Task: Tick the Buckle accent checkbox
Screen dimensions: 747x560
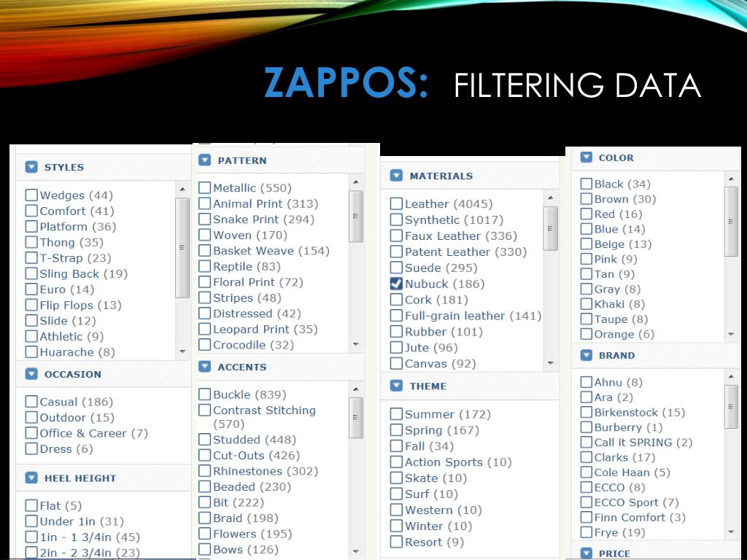Action: pyautogui.click(x=205, y=394)
